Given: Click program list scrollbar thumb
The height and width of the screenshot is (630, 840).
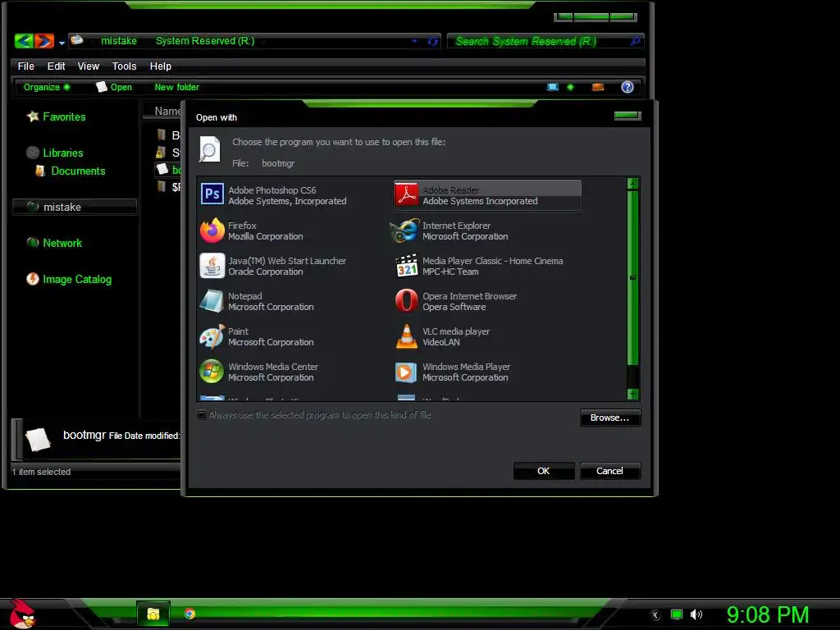Looking at the screenshot, I should [x=632, y=277].
